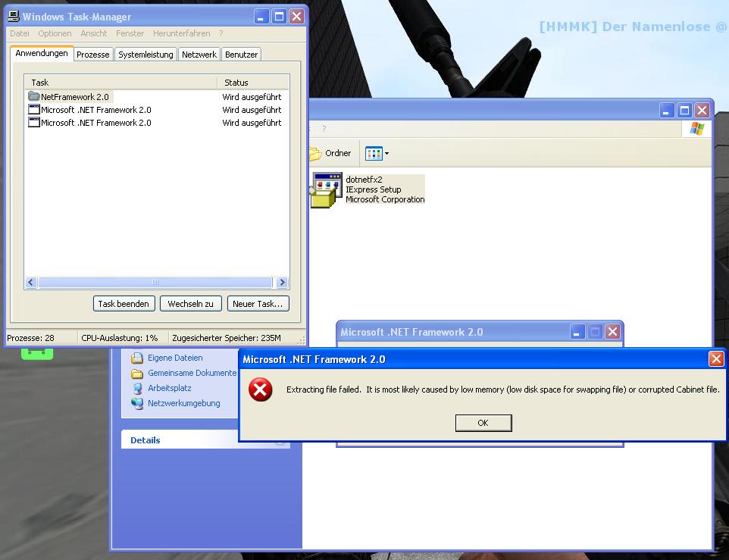Screen dimensions: 729x560
Task: Select the last Microsoft .NET Framework 2.0 task row
Action: click(x=157, y=123)
